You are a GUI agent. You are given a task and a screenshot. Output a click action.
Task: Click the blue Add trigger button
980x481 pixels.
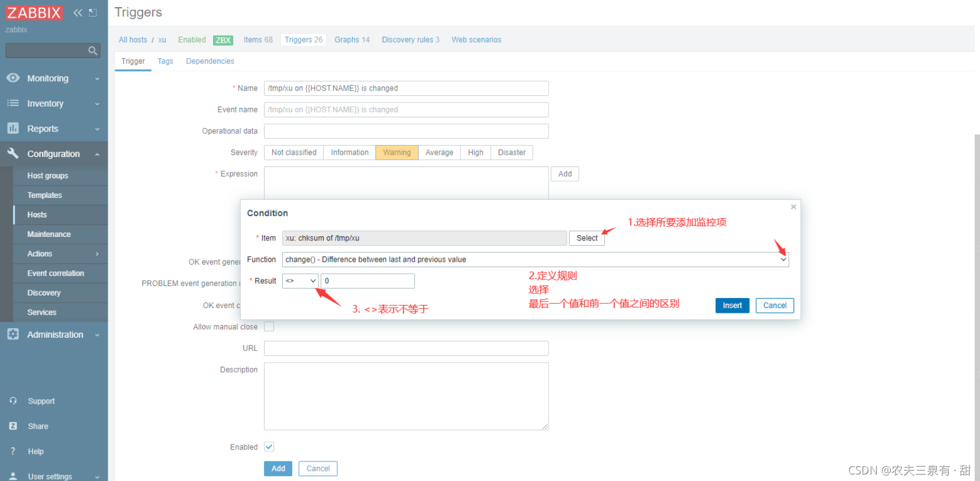click(278, 469)
